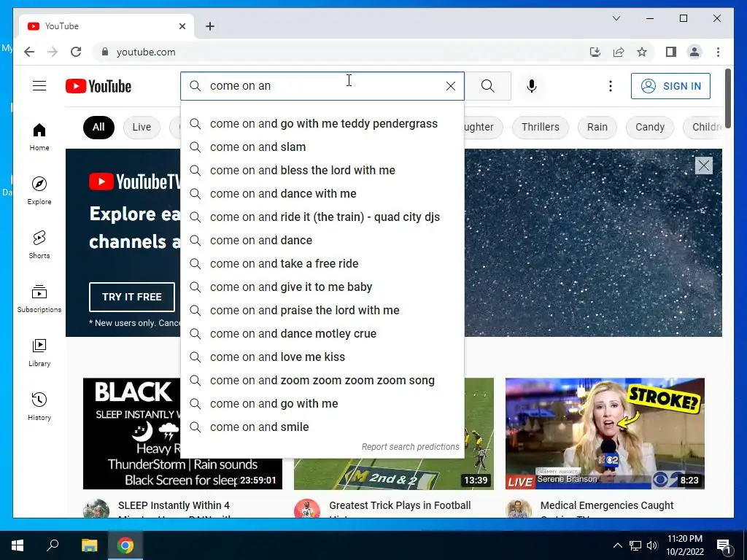Go back with Chrome back arrow
This screenshot has height=560, width=747.
coord(29,52)
